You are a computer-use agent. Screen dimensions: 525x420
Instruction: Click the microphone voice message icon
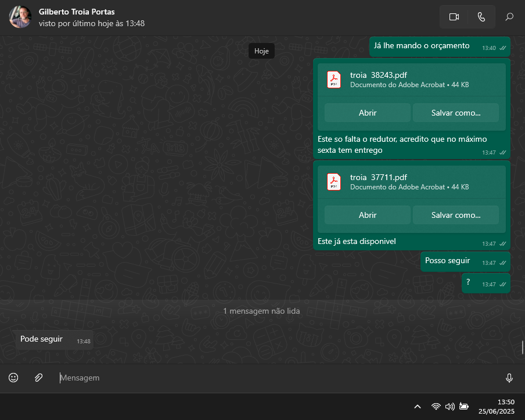pyautogui.click(x=509, y=378)
